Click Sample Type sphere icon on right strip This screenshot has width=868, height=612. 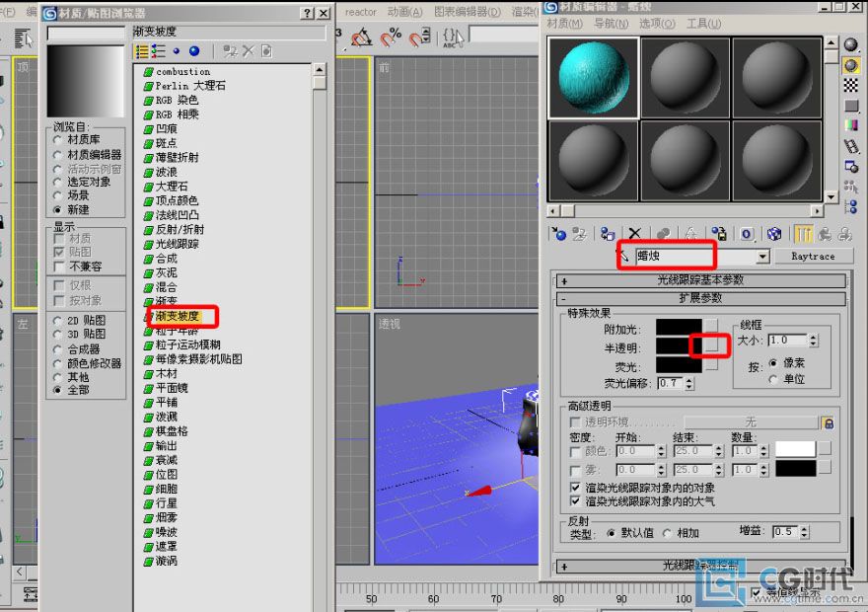click(851, 44)
